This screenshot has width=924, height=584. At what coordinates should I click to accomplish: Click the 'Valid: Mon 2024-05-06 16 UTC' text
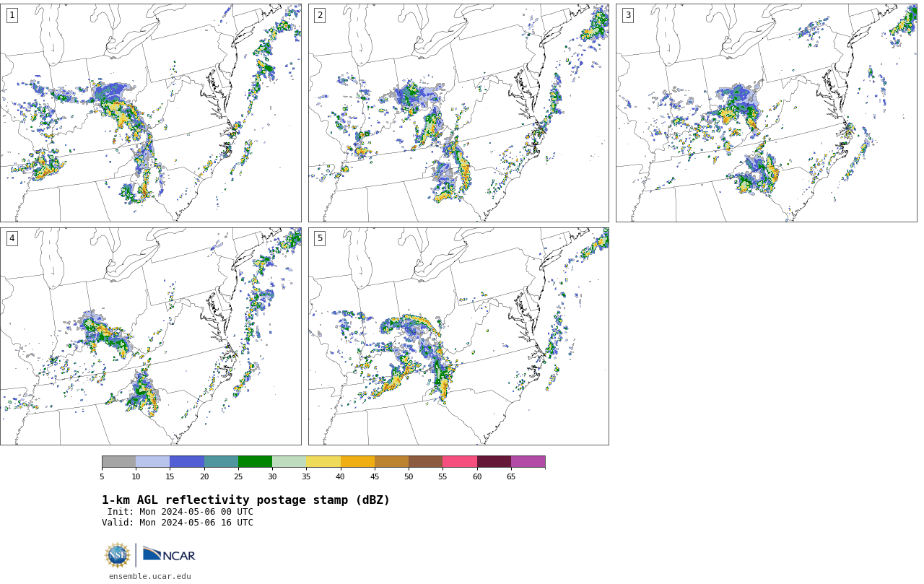tap(178, 523)
